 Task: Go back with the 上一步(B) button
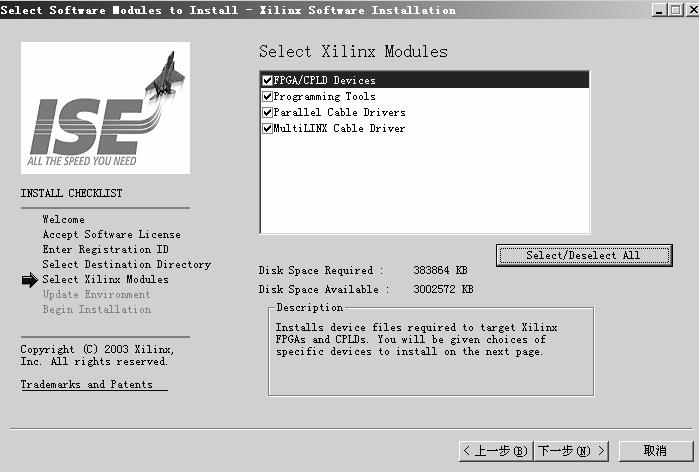[x=496, y=451]
